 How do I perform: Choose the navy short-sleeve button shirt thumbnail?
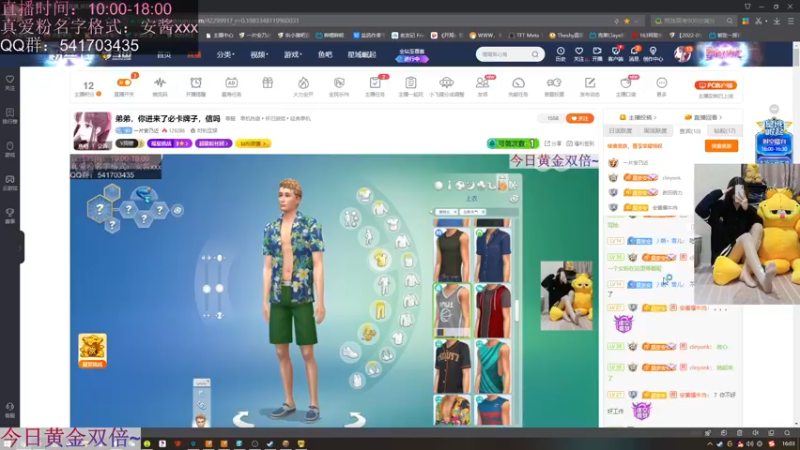493,255
